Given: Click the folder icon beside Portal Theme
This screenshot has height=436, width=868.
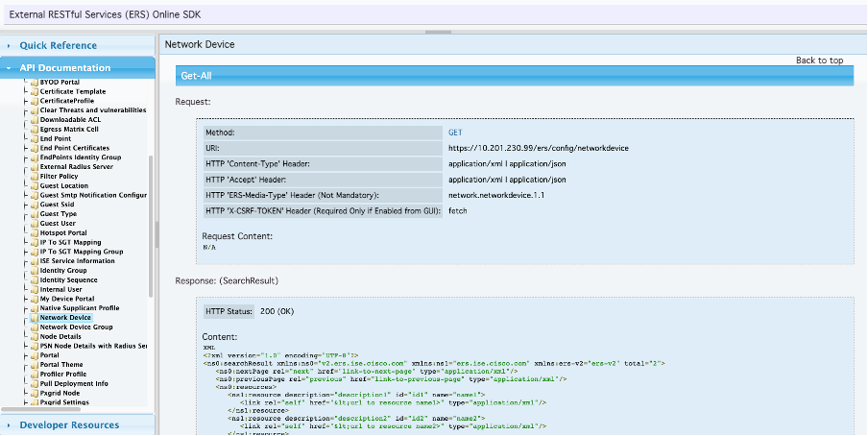Looking at the screenshot, I should pos(35,365).
